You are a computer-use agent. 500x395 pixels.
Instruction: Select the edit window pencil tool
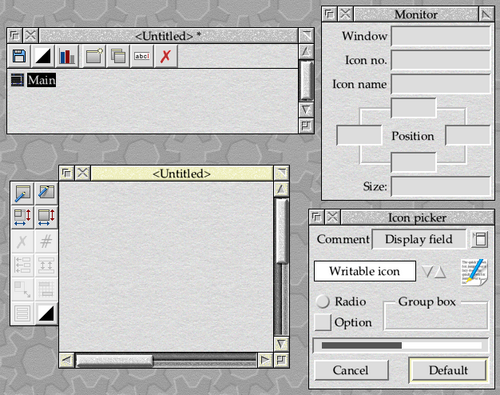pyautogui.click(x=23, y=193)
